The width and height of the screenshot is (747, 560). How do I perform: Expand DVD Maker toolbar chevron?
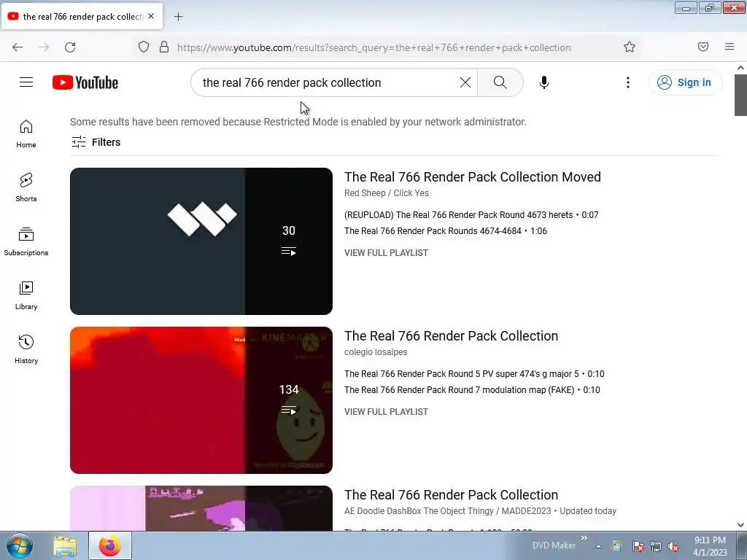[x=584, y=538]
